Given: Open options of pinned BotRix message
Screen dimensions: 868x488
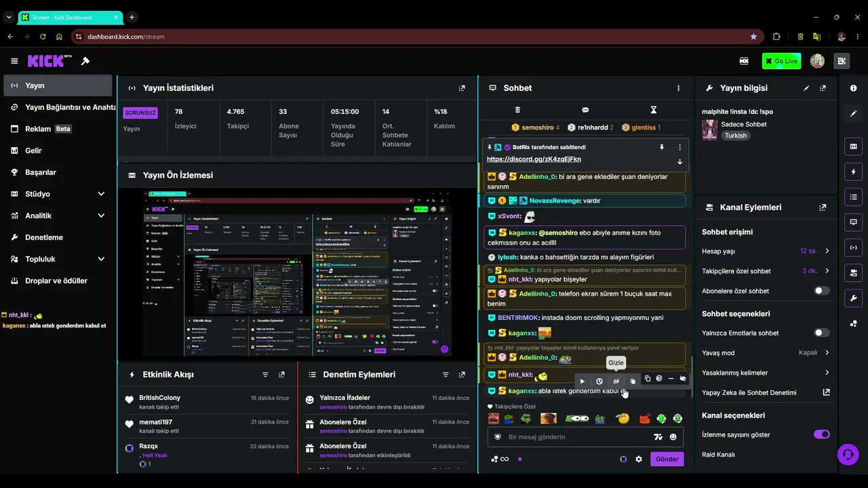Looking at the screenshot, I should coord(679,147).
